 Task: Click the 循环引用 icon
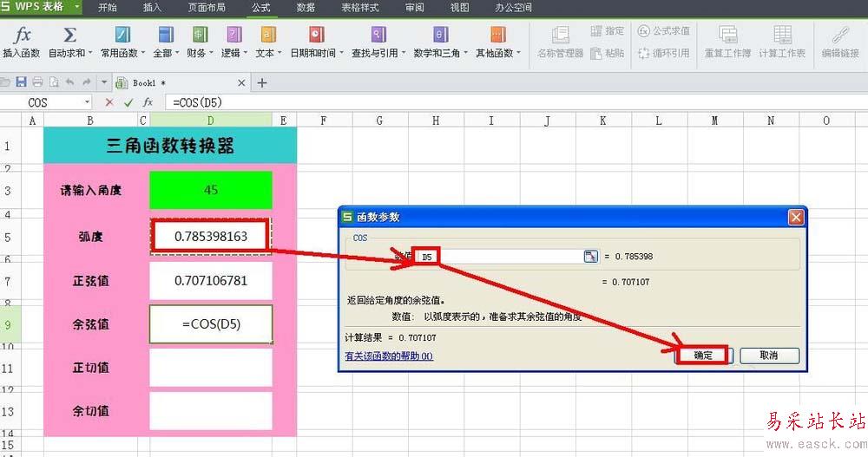point(643,53)
